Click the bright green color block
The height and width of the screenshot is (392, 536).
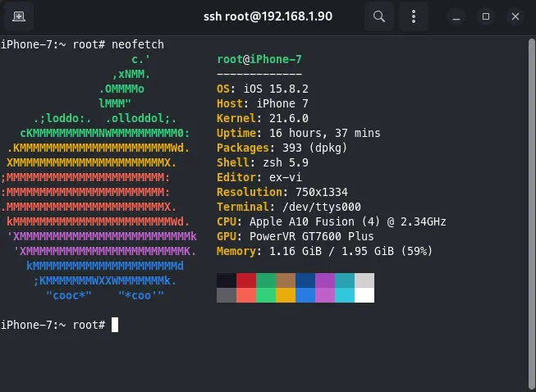point(266,295)
